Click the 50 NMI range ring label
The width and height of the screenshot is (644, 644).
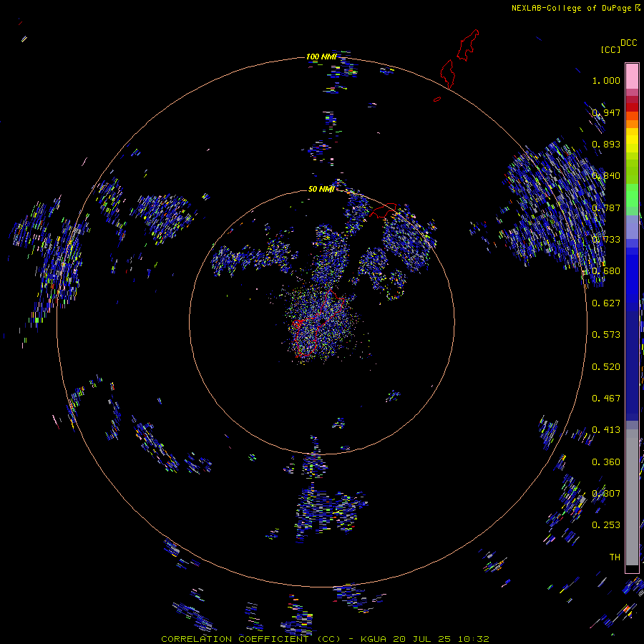(321, 189)
